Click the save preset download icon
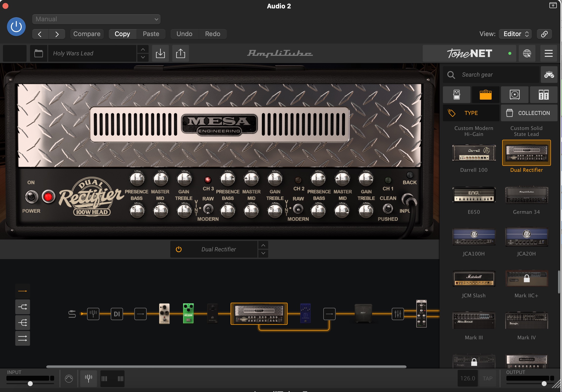562x392 pixels. click(x=160, y=53)
